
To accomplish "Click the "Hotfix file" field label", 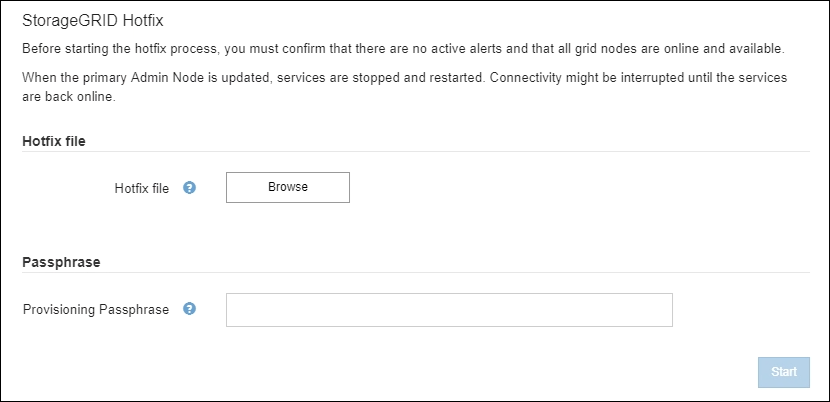I will click(x=141, y=188).
